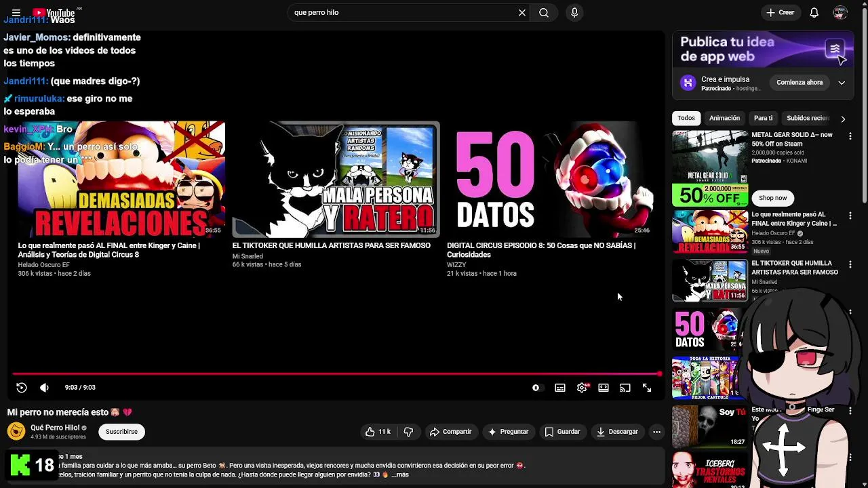The width and height of the screenshot is (868, 488).
Task: Click the hostinger ad logo icon
Action: (688, 83)
